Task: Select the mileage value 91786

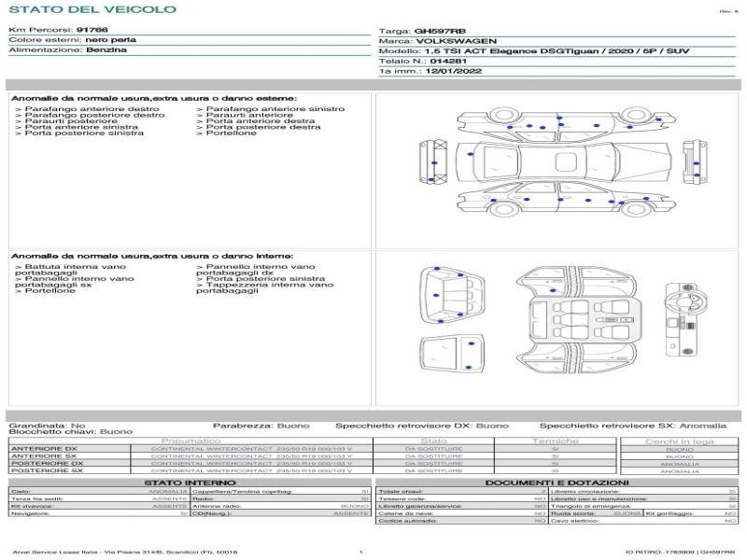Action: coord(92,30)
